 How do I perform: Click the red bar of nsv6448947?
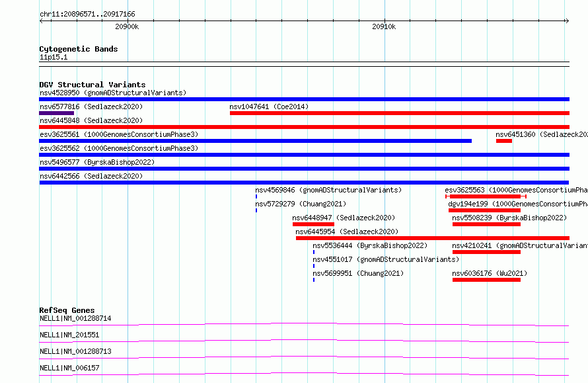coord(314,224)
